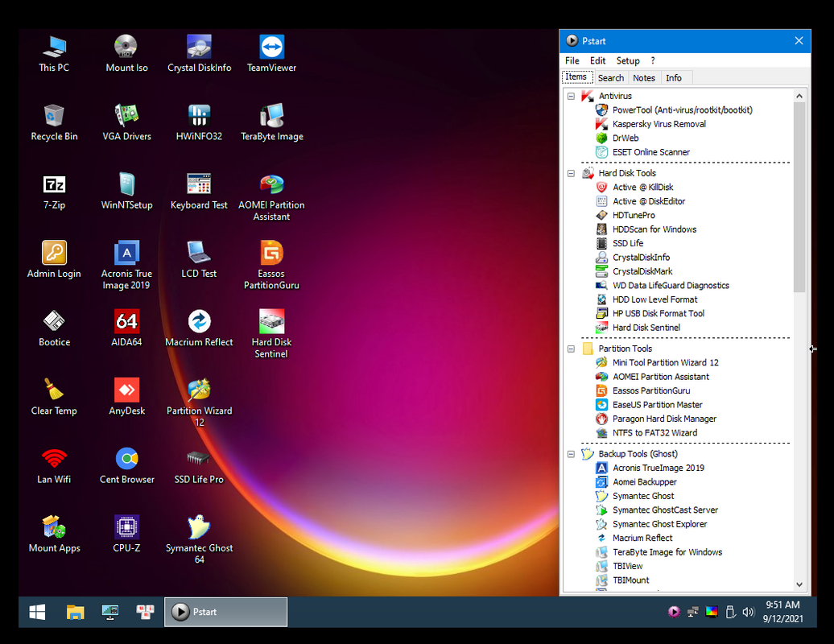Select the Bootice desktop icon
Viewport: 834px width, 644px height.
pyautogui.click(x=54, y=328)
